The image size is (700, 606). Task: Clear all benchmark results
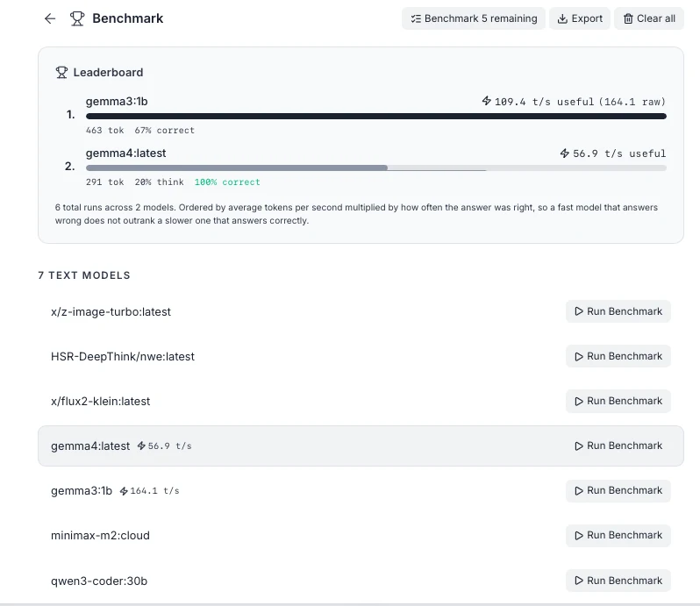(649, 18)
